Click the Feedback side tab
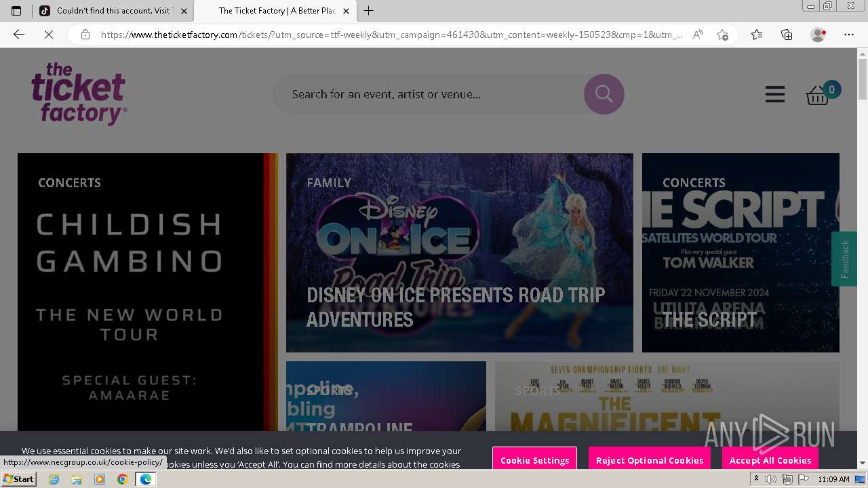Image resolution: width=868 pixels, height=488 pixels. (x=844, y=259)
